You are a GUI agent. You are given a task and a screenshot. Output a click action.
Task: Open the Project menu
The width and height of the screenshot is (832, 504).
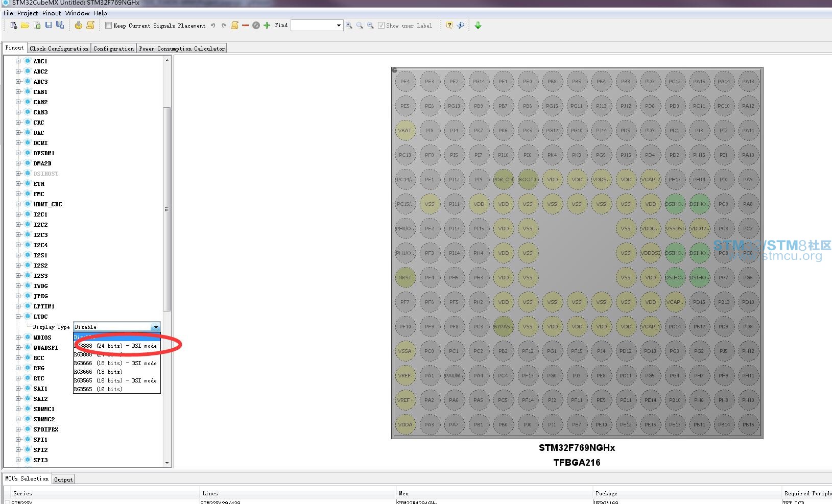28,13
